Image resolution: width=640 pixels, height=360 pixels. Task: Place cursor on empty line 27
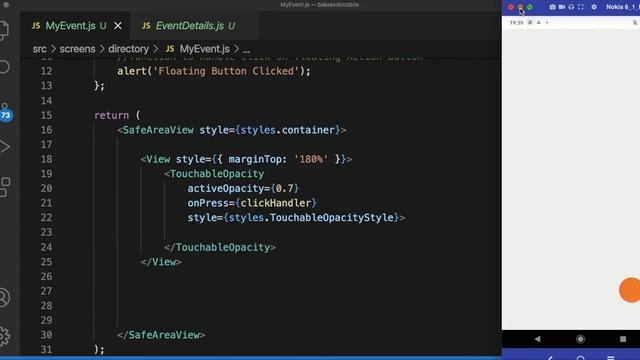[x=278, y=291]
